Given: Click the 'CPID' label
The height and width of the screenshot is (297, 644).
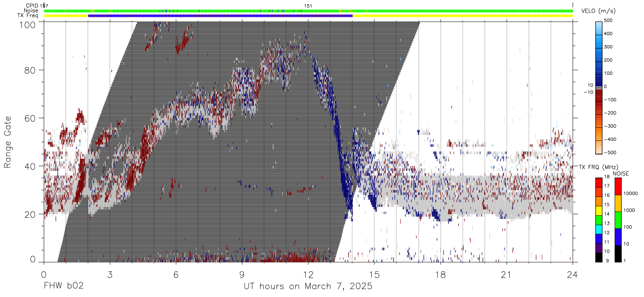Looking at the screenshot, I should pyautogui.click(x=31, y=6).
